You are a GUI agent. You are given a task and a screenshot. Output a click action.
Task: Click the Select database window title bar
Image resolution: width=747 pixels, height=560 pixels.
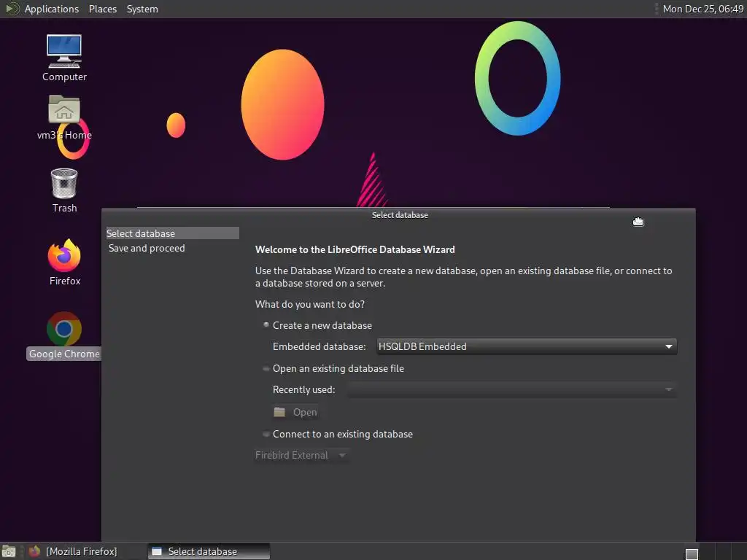click(x=399, y=215)
